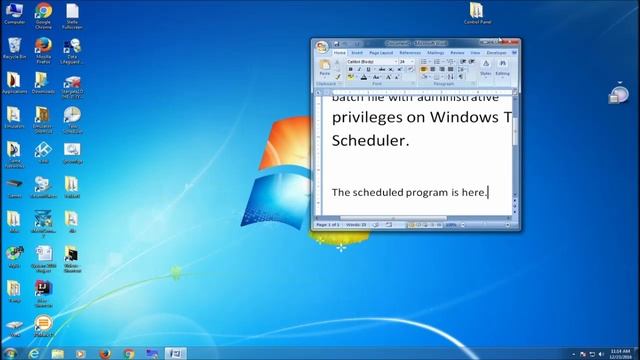Image resolution: width=640 pixels, height=360 pixels.
Task: Open the Styles gallery button
Action: (x=486, y=69)
